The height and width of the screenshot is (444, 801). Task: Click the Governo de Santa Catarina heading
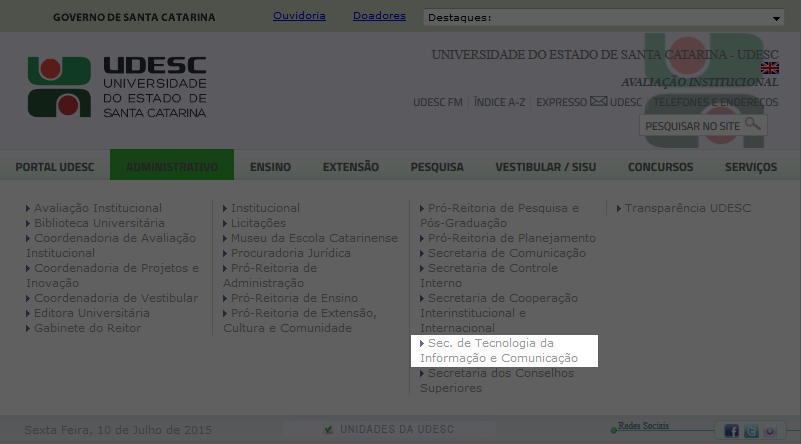coord(134,17)
